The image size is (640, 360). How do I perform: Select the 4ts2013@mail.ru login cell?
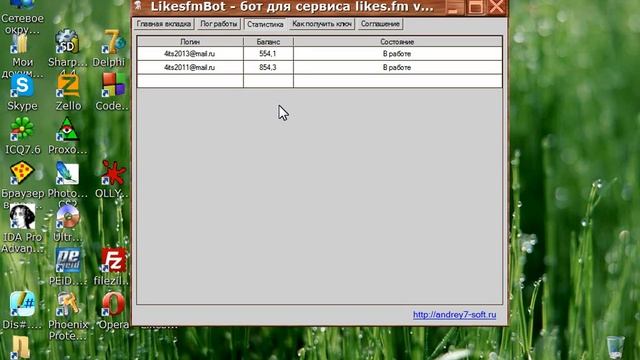[x=190, y=53]
